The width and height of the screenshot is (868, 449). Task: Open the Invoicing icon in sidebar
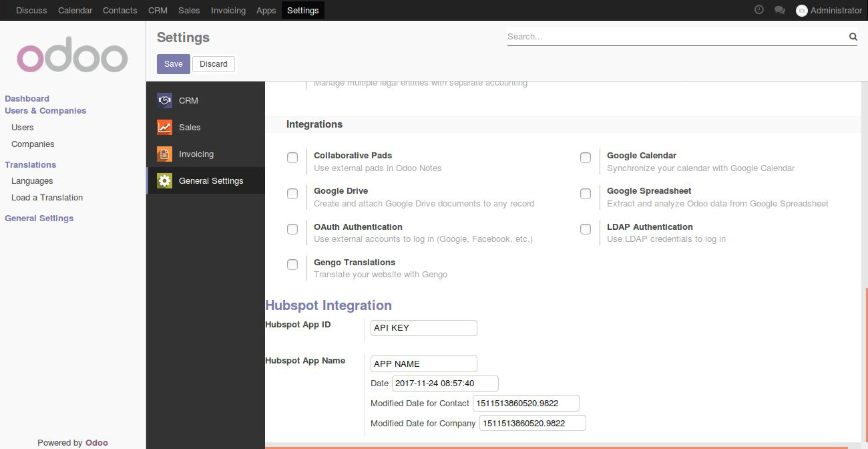[x=164, y=154]
